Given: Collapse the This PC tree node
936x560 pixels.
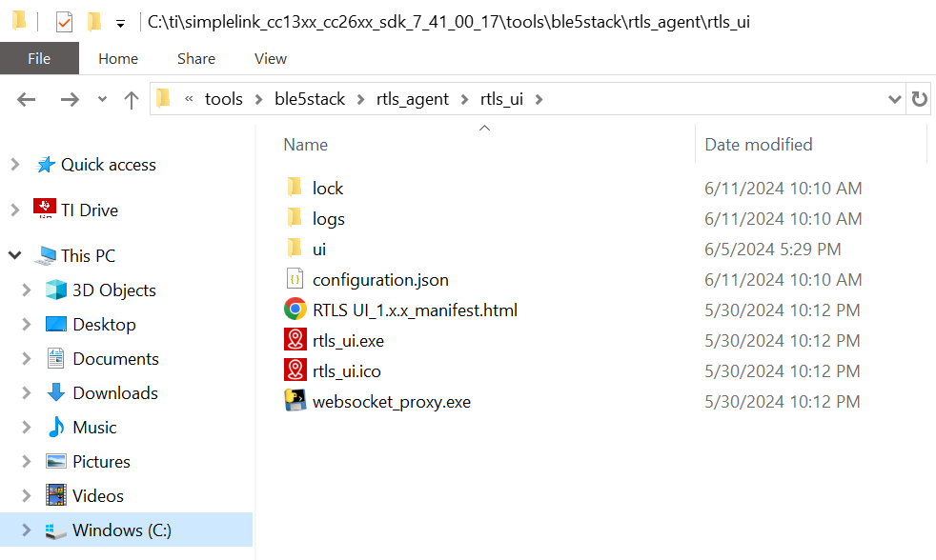Looking at the screenshot, I should (x=15, y=256).
